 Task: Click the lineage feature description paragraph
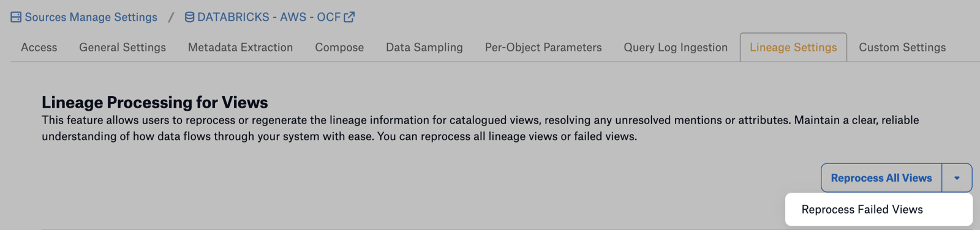(480, 128)
